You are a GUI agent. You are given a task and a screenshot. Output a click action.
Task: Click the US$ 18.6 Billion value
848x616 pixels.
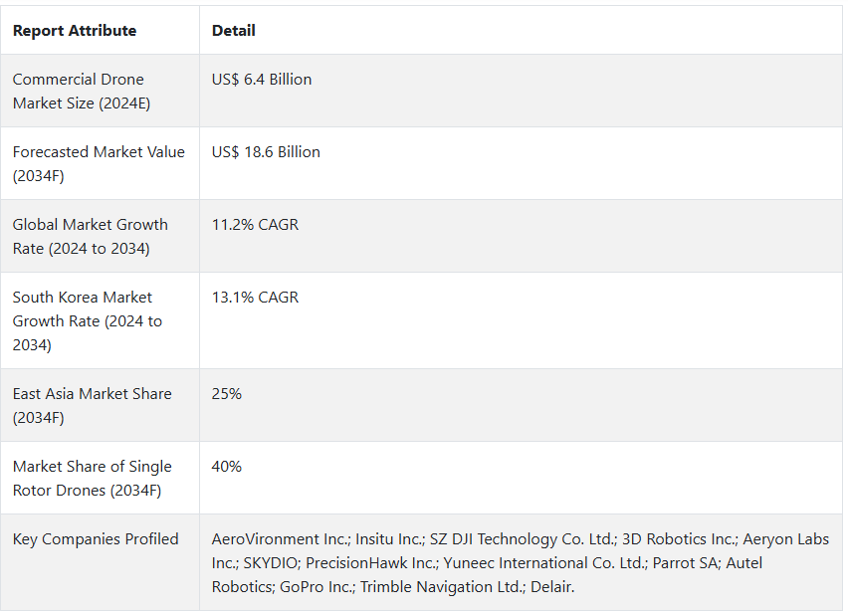266,152
